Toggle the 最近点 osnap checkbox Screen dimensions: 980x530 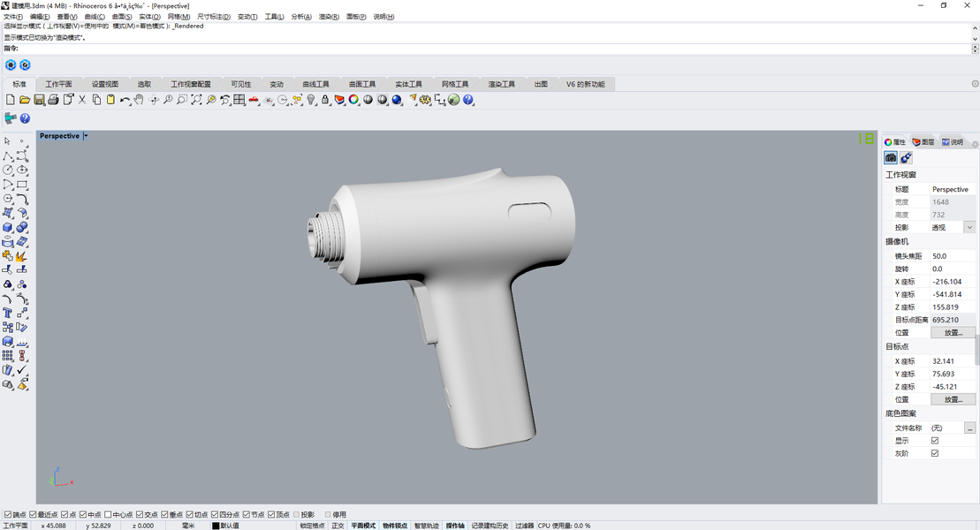(33, 514)
